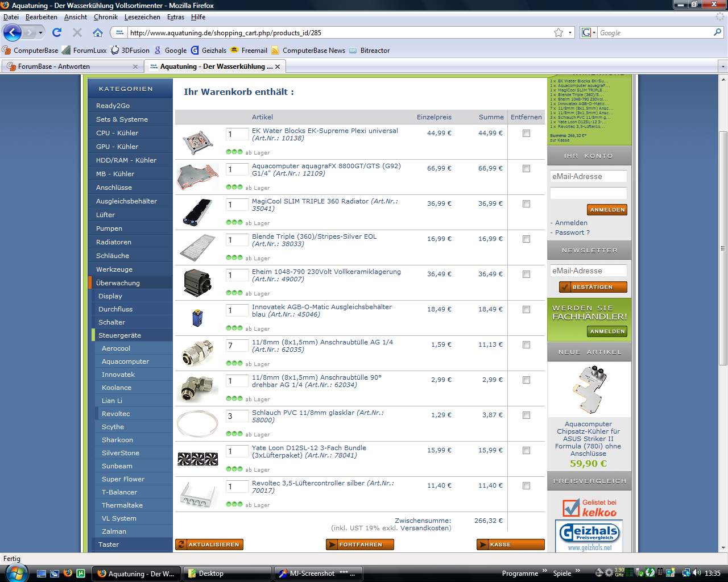Click the account eMail-Adresse field
The width and height of the screenshot is (728, 582).
coord(589,176)
